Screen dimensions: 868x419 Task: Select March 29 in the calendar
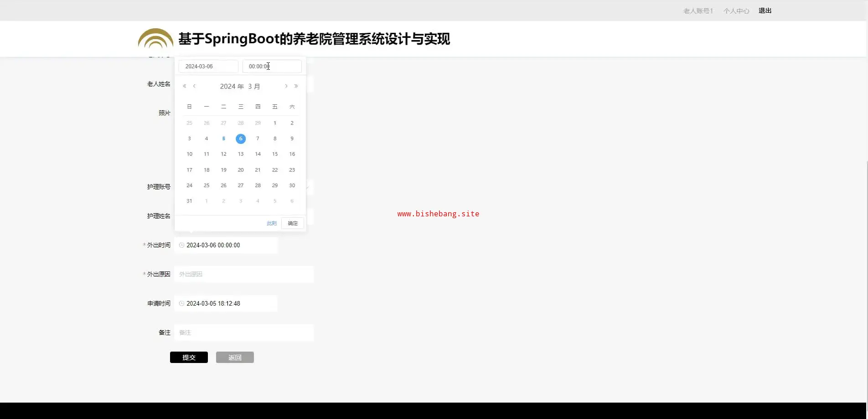coord(275,185)
